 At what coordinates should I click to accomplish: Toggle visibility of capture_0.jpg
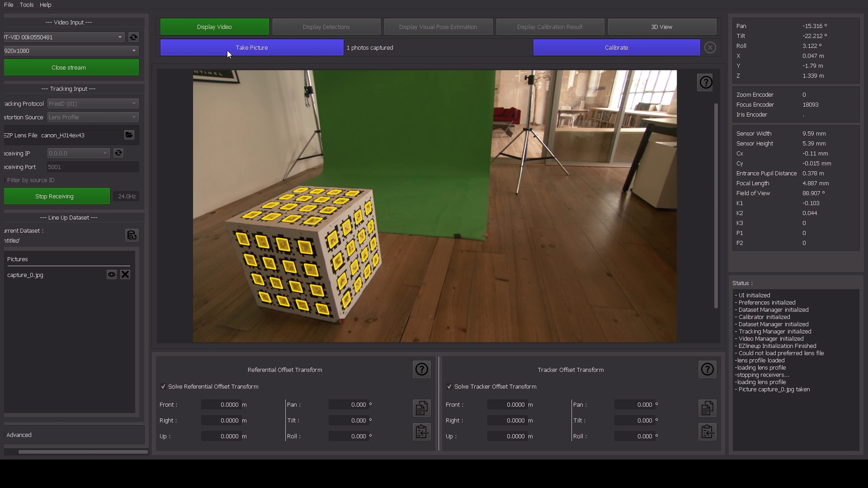point(111,275)
